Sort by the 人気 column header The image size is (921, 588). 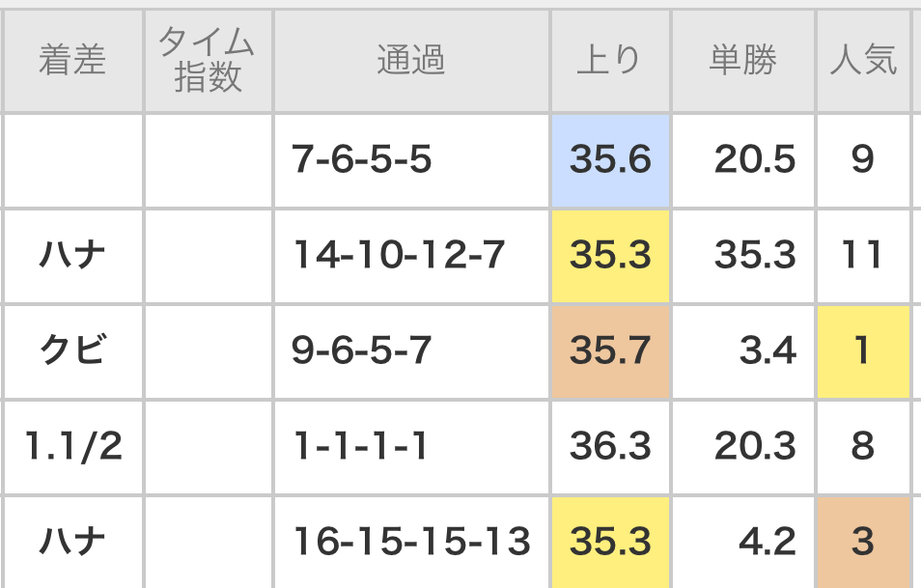click(863, 61)
